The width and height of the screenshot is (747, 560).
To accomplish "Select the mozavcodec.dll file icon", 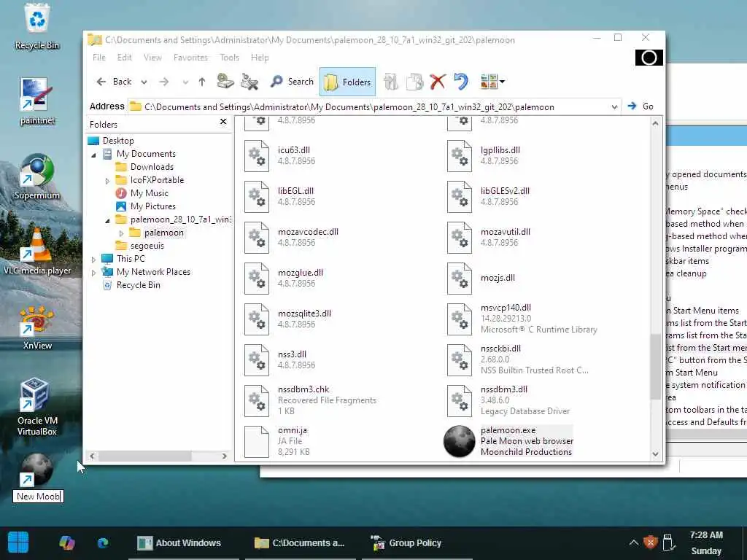I will tap(257, 238).
